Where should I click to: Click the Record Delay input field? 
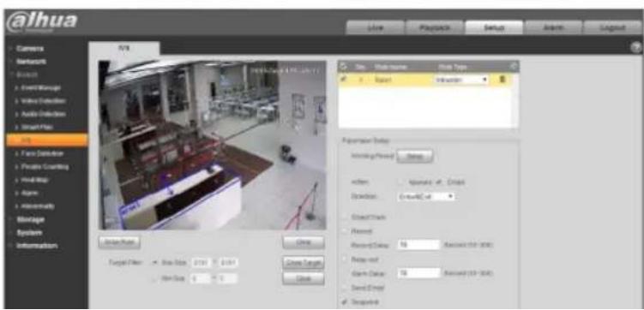tap(418, 245)
